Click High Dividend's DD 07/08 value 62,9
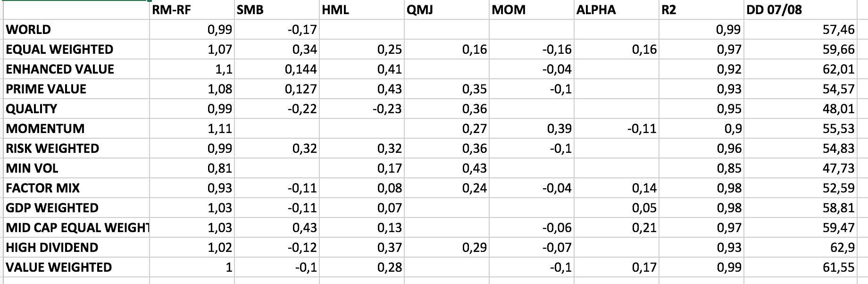This screenshot has width=868, height=284. click(x=800, y=248)
